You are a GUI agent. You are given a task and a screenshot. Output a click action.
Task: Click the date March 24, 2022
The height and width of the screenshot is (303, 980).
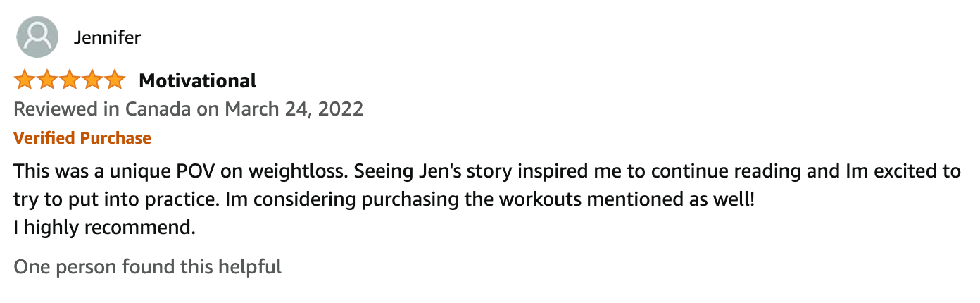(294, 109)
